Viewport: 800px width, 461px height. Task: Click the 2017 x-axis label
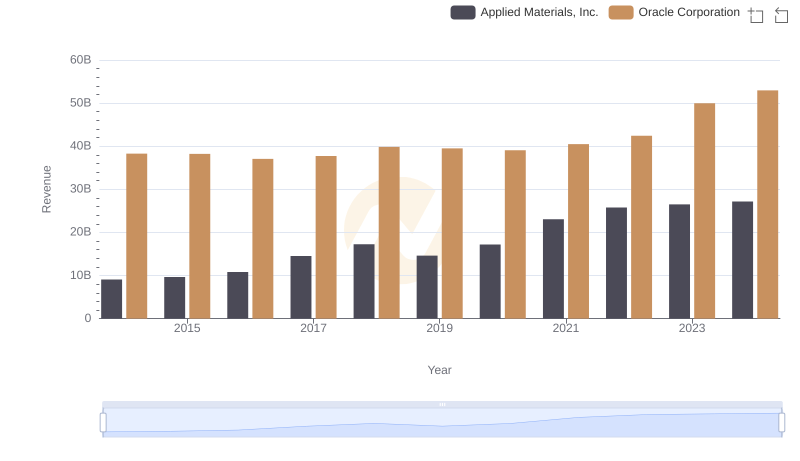point(313,328)
